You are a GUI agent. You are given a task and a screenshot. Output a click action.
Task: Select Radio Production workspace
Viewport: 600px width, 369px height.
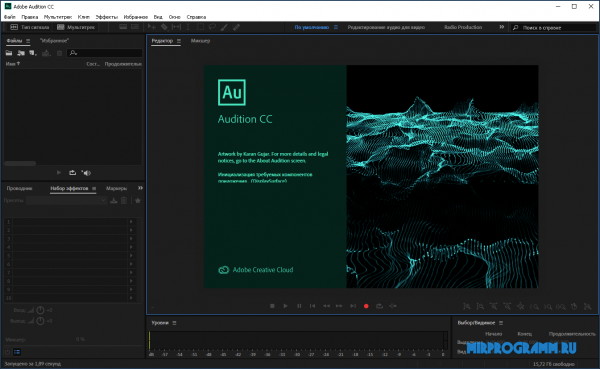pyautogui.click(x=463, y=27)
